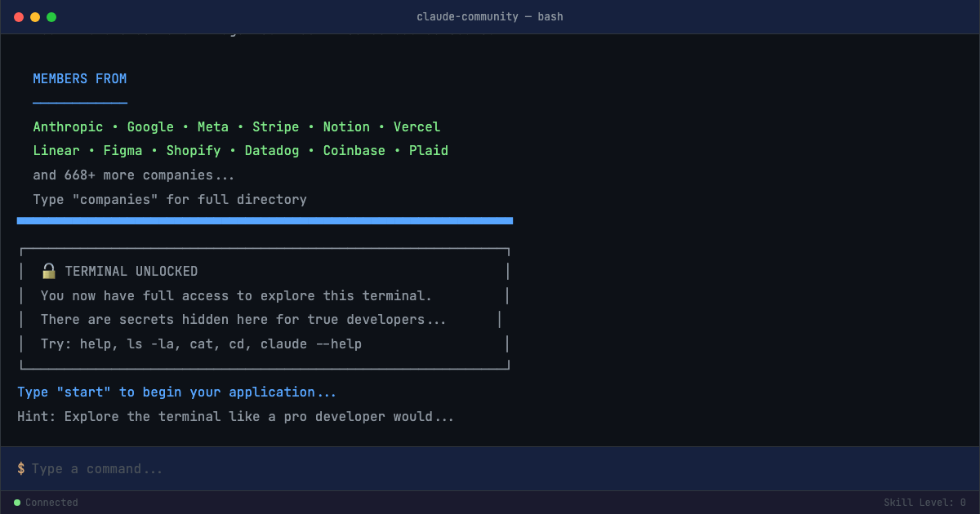
Task: Click the 'Type "companies" for full directory' line
Action: (x=170, y=200)
